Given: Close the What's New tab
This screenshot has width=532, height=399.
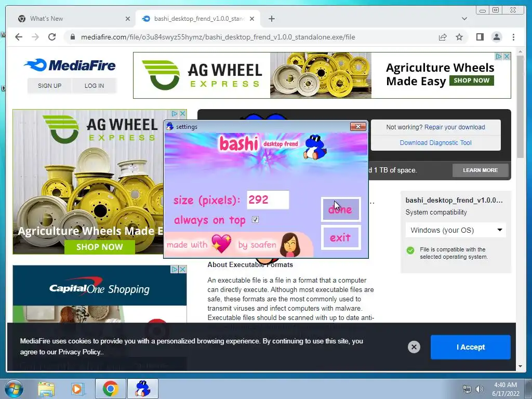Looking at the screenshot, I should click(128, 19).
